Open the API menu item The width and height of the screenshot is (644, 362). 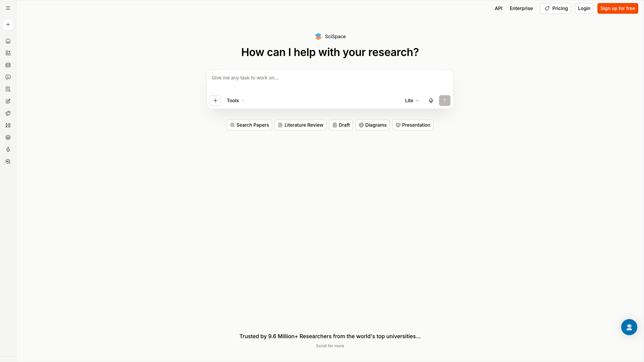(x=498, y=8)
